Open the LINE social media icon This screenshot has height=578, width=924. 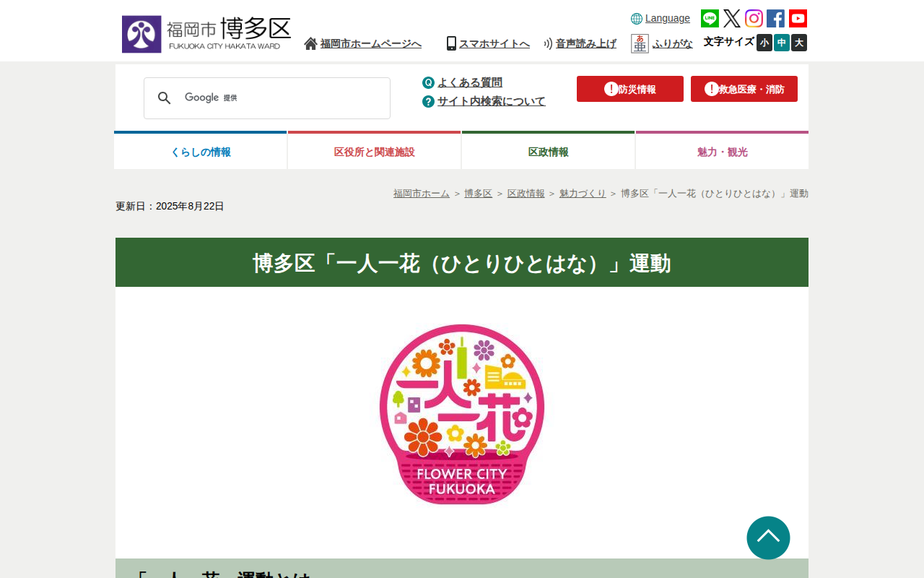coord(710,19)
